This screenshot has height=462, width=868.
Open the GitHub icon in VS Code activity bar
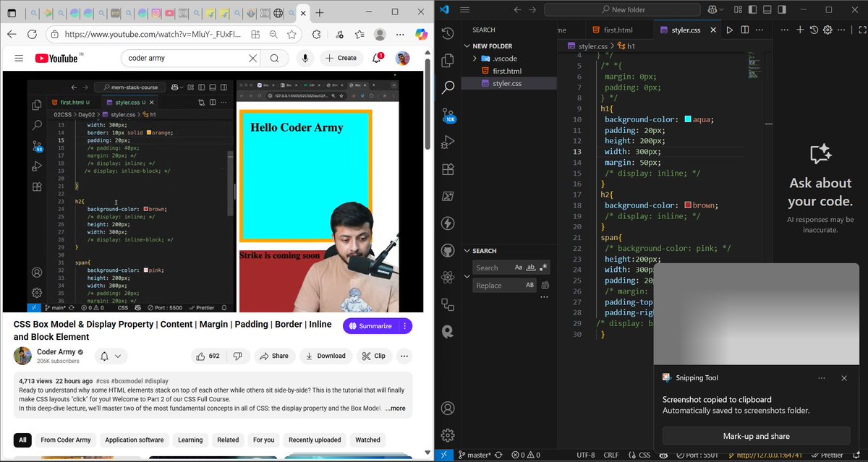coord(448,251)
